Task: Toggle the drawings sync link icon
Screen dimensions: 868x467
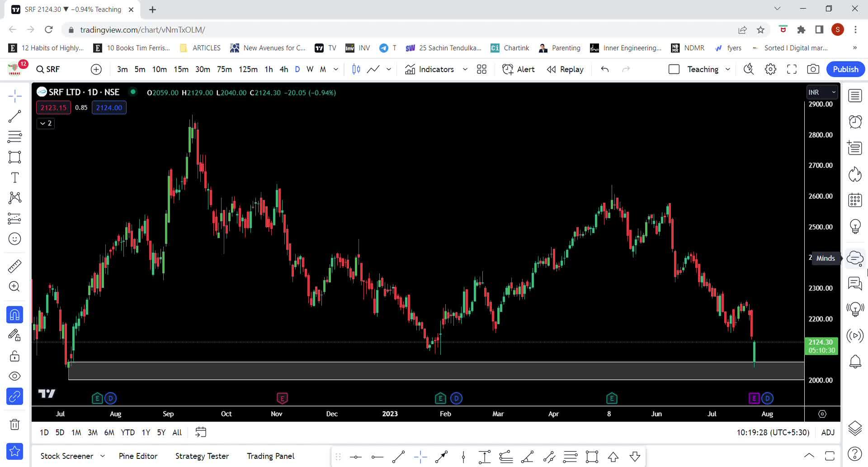Action: pos(15,397)
